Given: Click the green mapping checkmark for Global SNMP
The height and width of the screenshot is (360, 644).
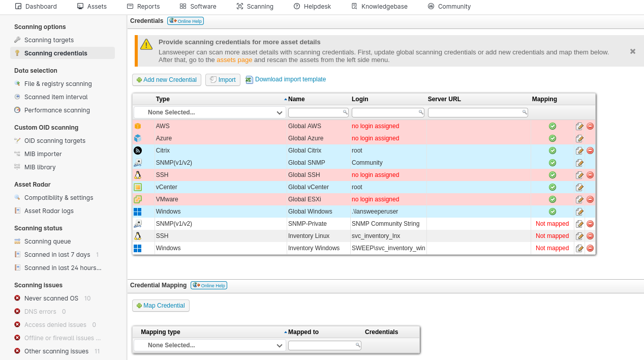Looking at the screenshot, I should point(553,163).
